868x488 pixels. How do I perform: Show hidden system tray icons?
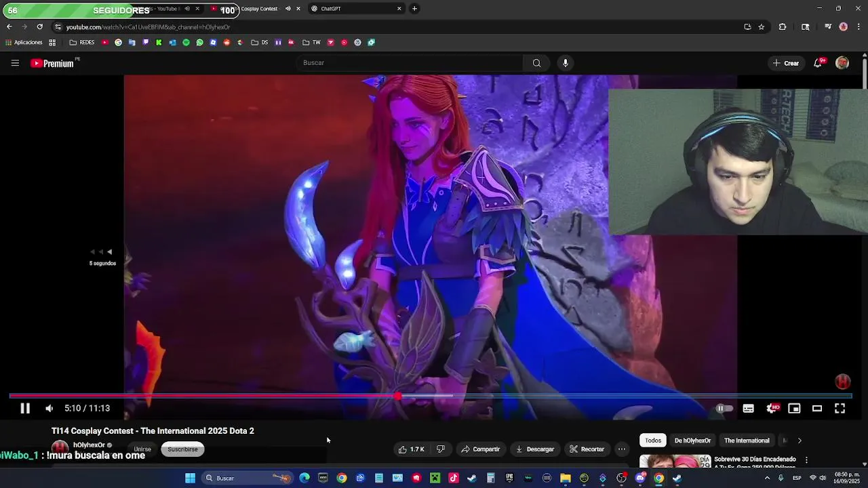767,479
